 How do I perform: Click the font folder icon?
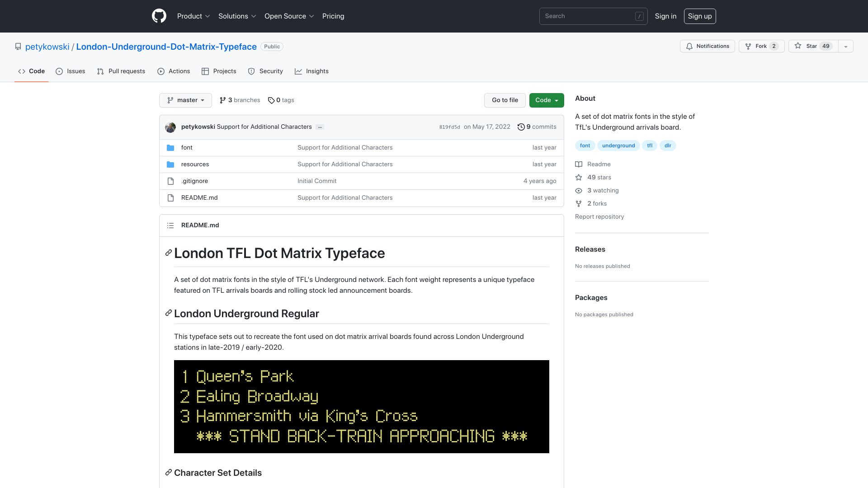tap(170, 148)
